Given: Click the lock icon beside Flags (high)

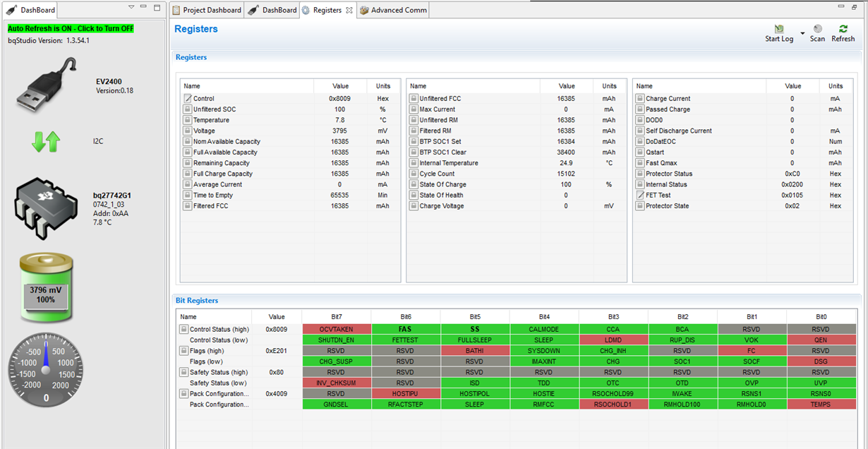Looking at the screenshot, I should (x=184, y=351).
